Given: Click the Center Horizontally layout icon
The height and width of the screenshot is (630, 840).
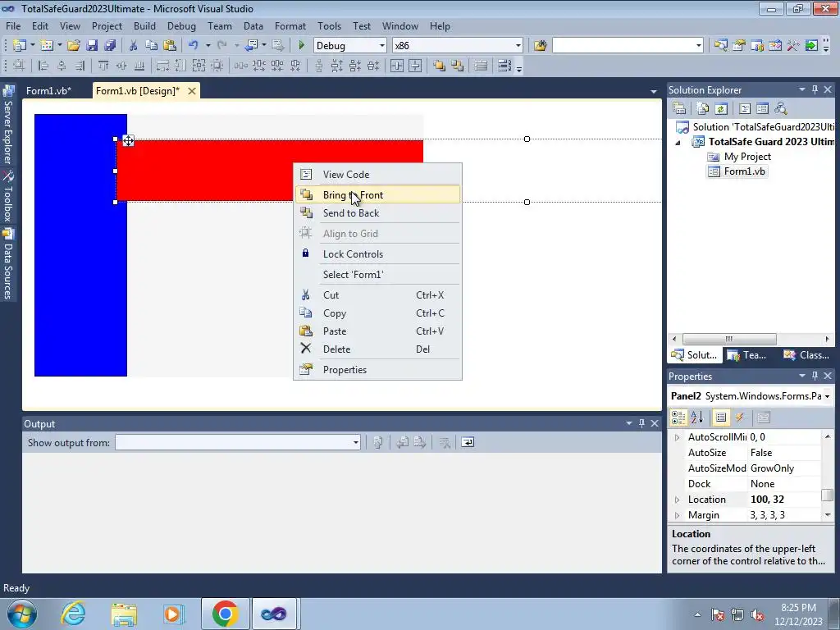Looking at the screenshot, I should point(397,66).
